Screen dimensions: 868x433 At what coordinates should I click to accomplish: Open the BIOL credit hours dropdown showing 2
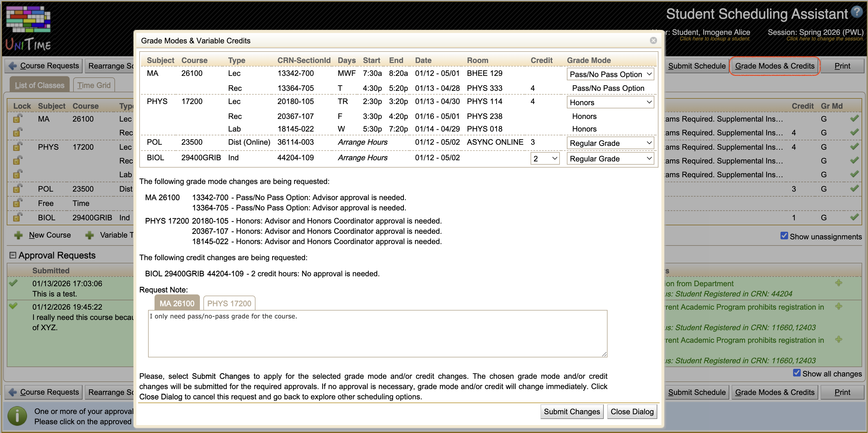point(545,158)
